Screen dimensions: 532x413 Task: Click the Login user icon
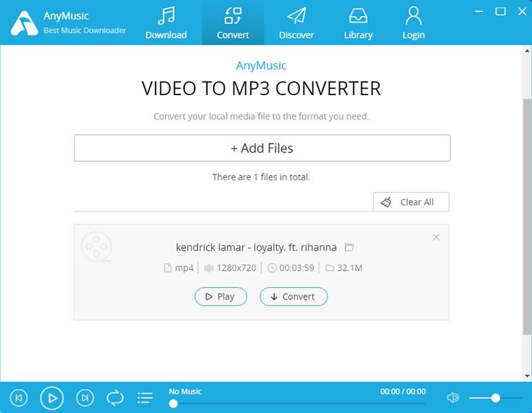pos(413,15)
